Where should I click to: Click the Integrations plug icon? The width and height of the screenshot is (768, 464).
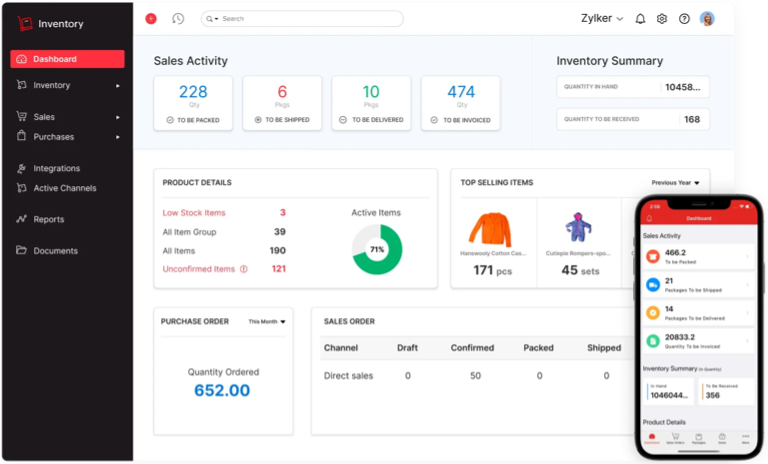coord(22,168)
